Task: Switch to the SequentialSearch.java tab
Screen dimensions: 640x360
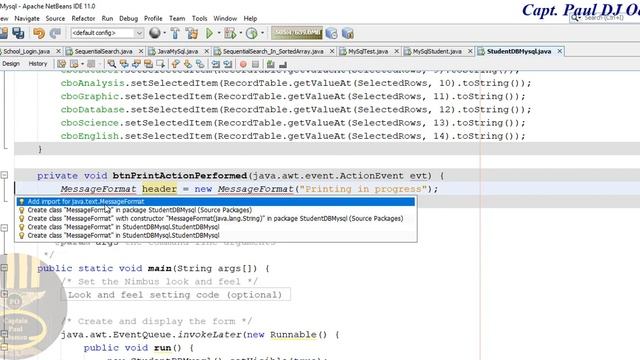Action: click(104, 51)
